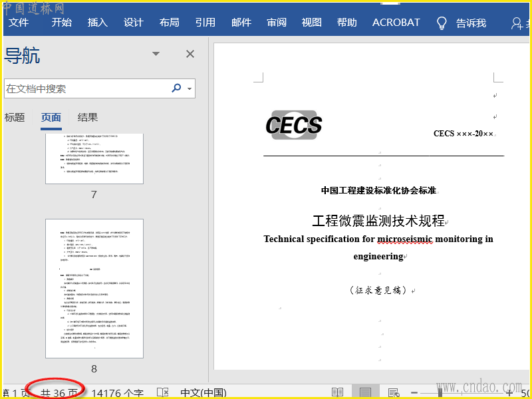
Task: Open the 邮件 ribbon tab
Action: coord(241,23)
